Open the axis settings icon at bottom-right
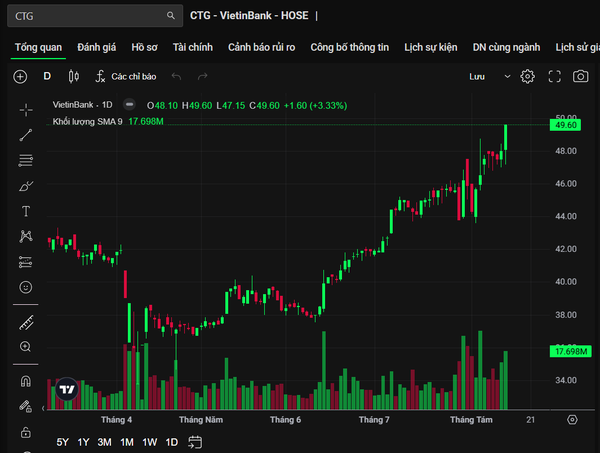 pyautogui.click(x=572, y=420)
